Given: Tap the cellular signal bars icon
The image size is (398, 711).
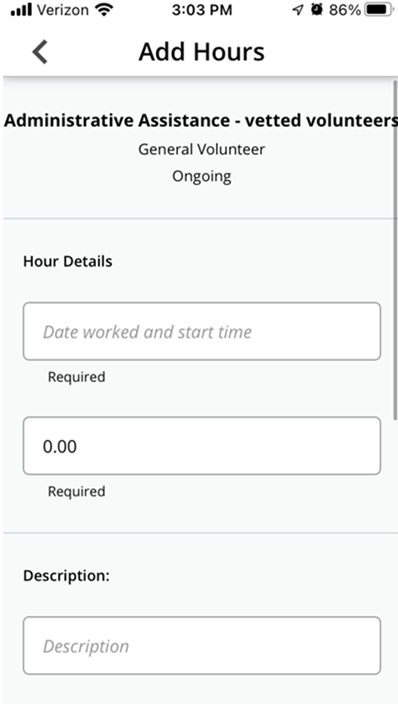Looking at the screenshot, I should [20, 10].
